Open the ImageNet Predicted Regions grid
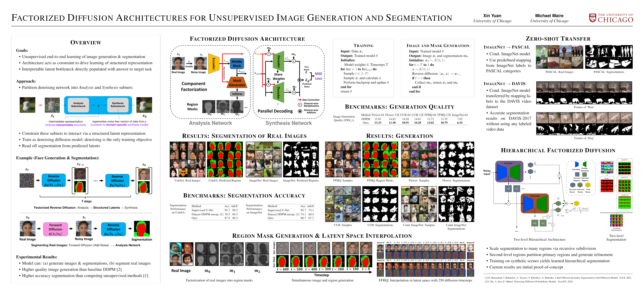644x300 pixels. click(301, 159)
